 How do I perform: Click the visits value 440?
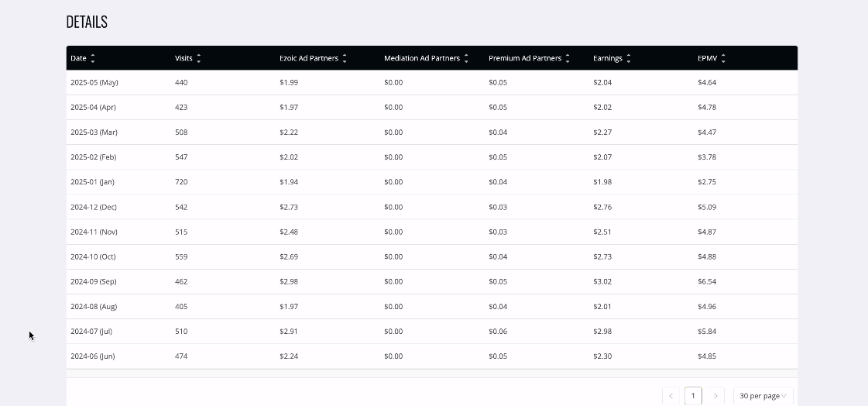click(181, 83)
